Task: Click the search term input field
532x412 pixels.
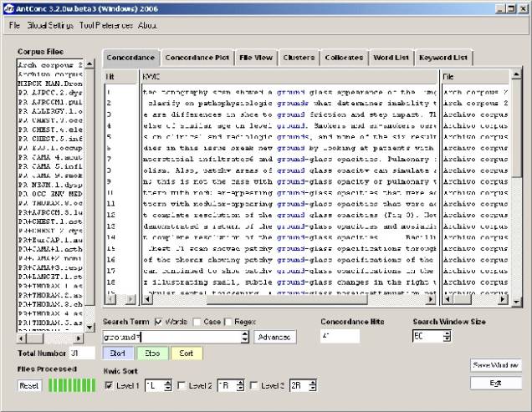Action: tap(170, 336)
